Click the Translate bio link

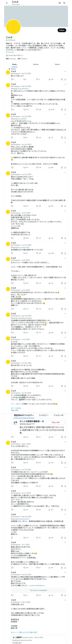point(10,52)
